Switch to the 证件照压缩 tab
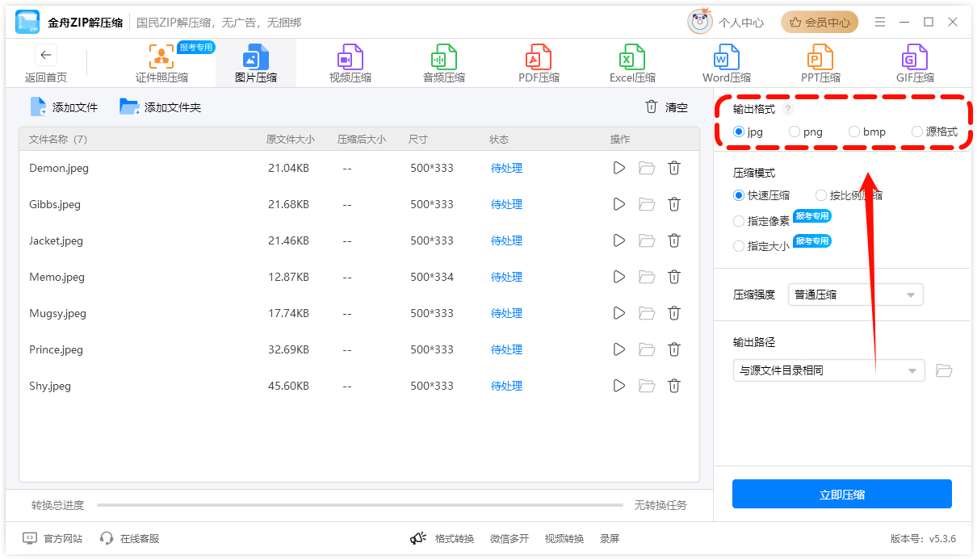 (x=161, y=64)
